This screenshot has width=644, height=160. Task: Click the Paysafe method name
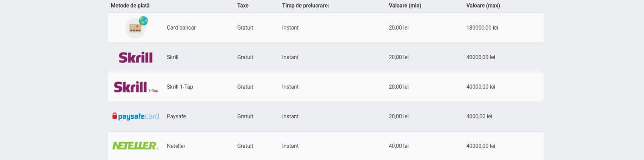click(176, 116)
